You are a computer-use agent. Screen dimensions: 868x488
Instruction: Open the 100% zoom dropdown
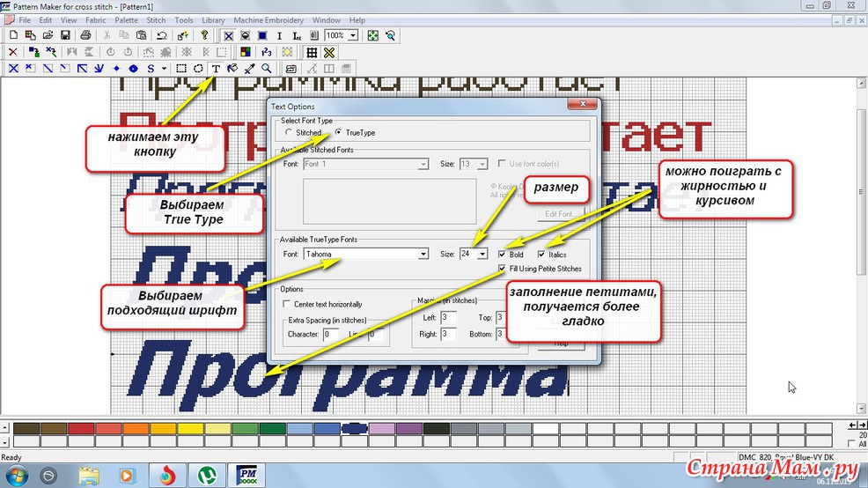(353, 35)
